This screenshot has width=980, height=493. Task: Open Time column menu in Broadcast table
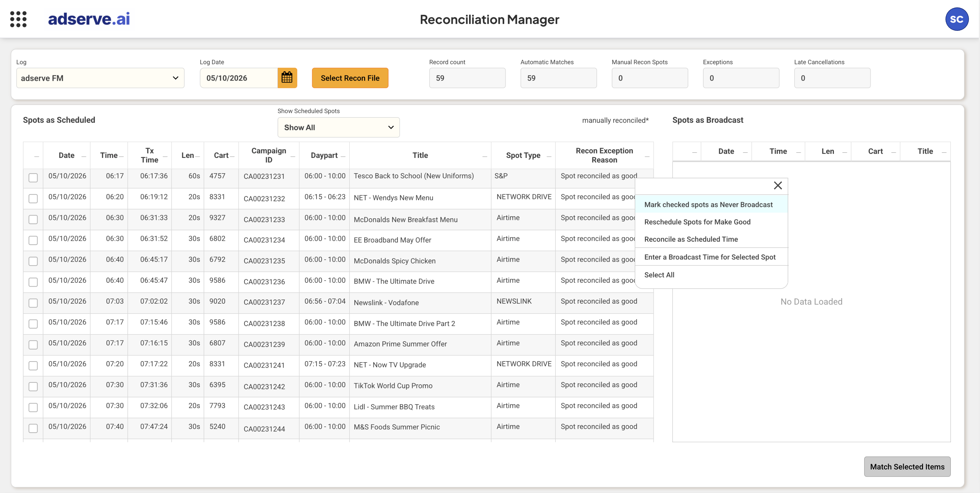(798, 153)
